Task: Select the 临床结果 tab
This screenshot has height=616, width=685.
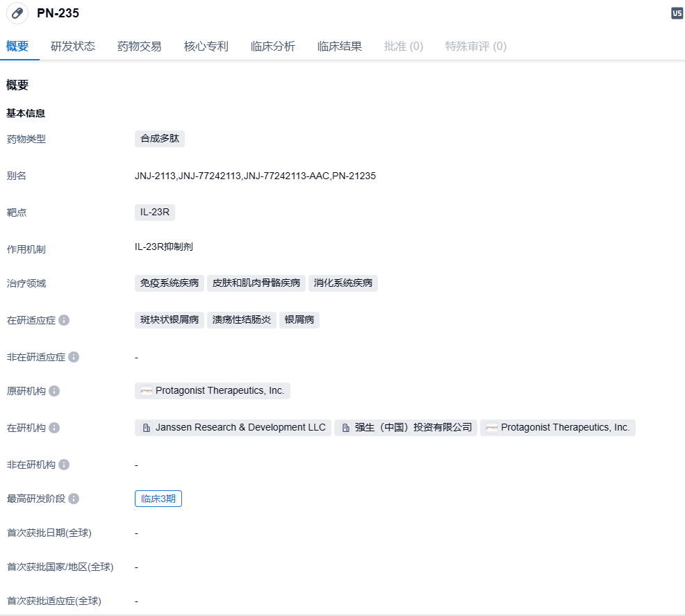Action: [340, 47]
